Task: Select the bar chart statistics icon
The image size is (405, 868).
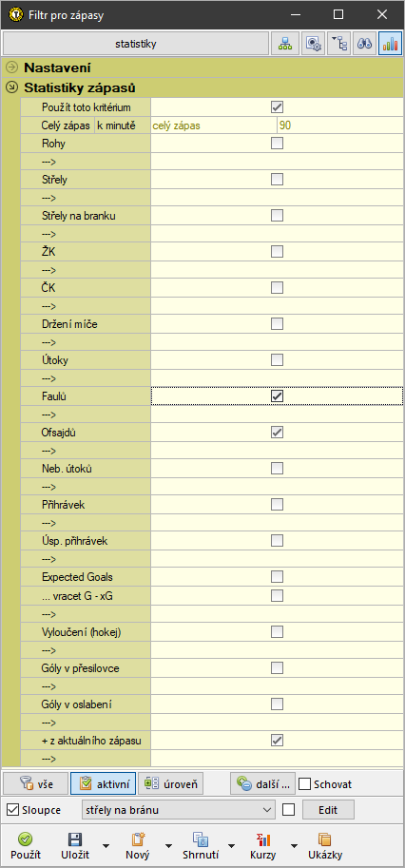Action: click(390, 44)
